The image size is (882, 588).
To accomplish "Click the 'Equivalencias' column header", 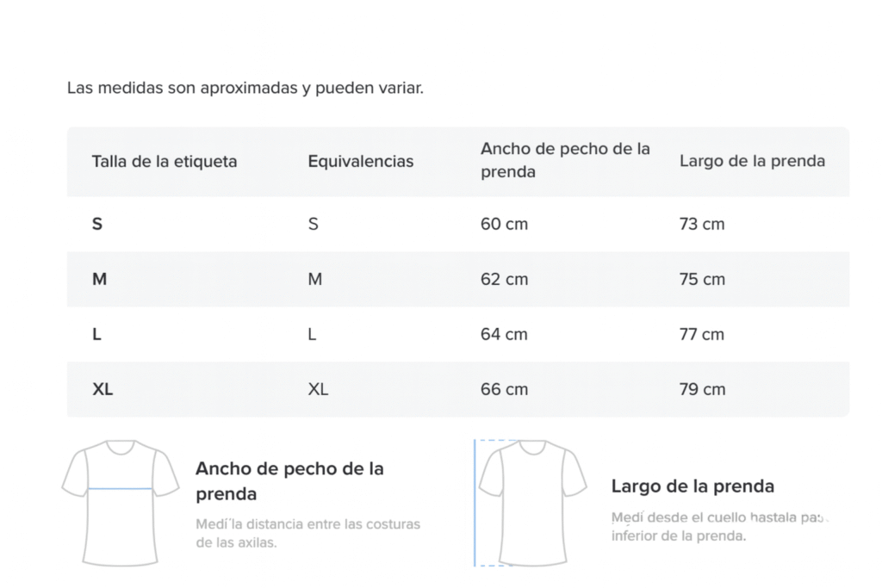I will (361, 161).
